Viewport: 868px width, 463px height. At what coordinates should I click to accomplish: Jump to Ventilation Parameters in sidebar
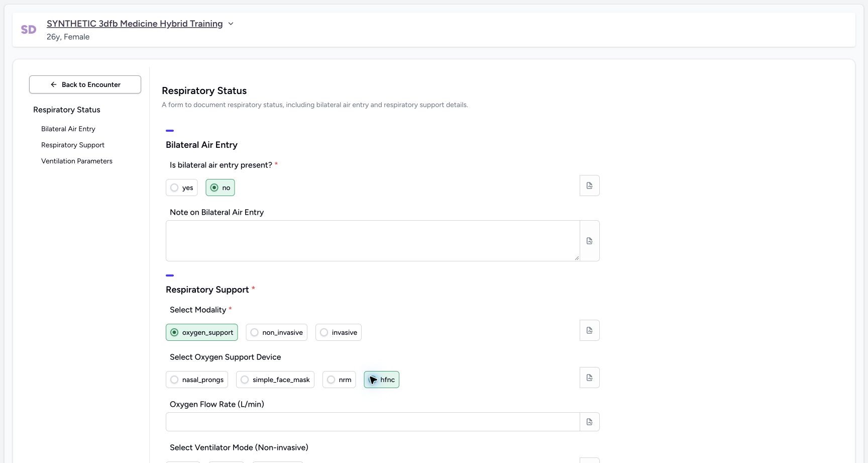(77, 161)
